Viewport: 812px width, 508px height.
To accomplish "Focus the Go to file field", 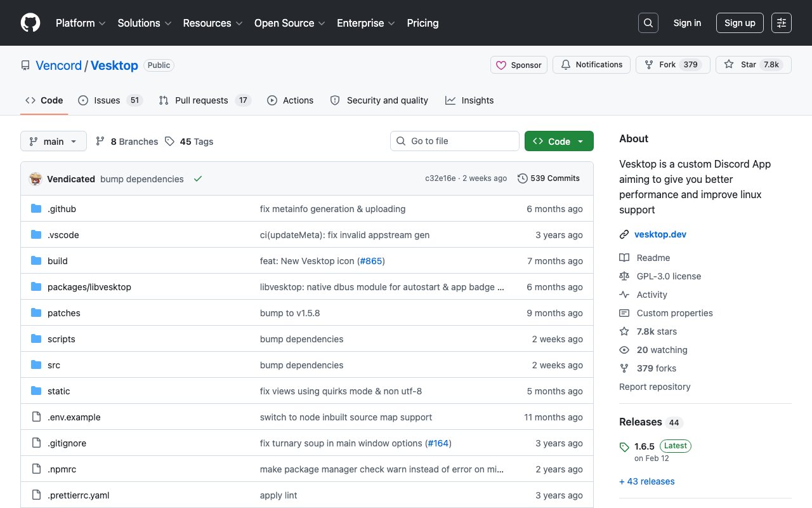I will [455, 141].
